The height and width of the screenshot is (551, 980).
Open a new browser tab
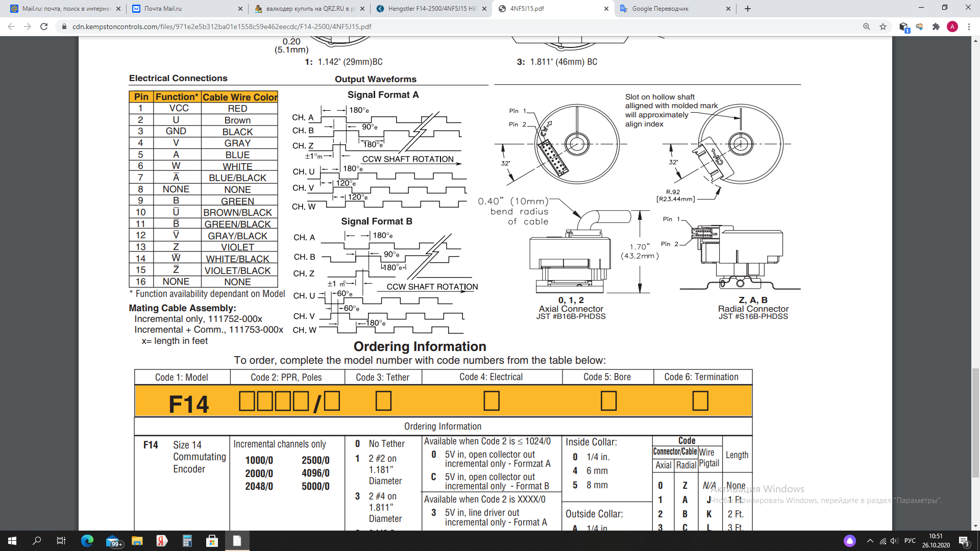tap(748, 9)
